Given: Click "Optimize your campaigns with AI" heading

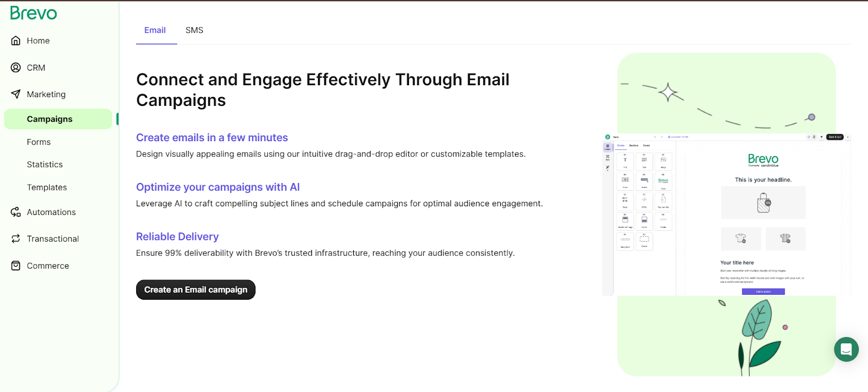Looking at the screenshot, I should point(218,187).
